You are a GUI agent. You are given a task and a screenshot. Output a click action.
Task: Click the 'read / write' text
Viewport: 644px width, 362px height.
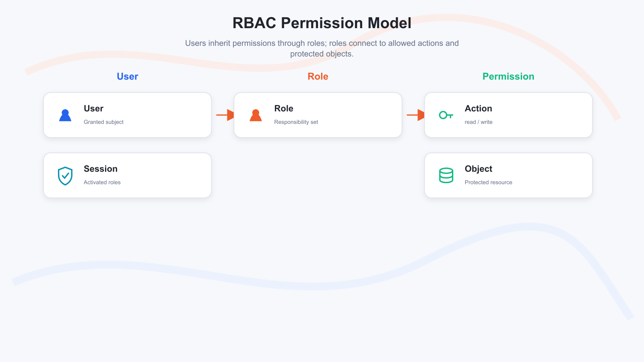tap(479, 122)
